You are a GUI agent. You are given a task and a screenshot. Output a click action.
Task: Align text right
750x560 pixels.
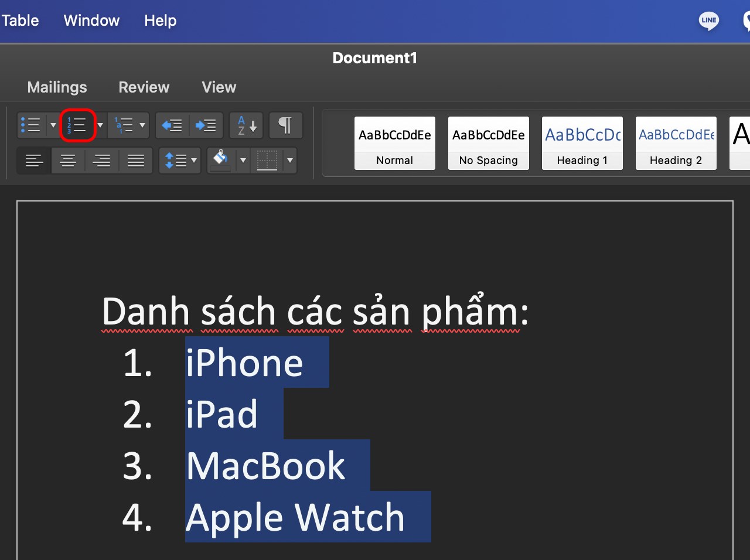tap(102, 160)
